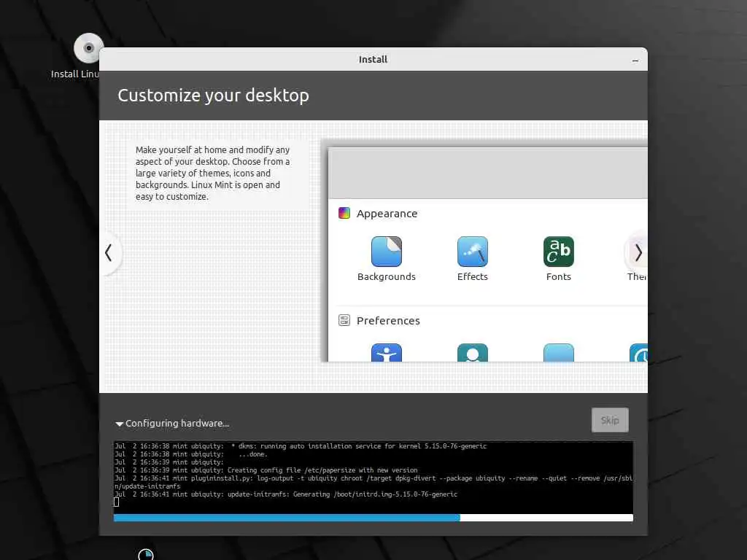Click the teal user account icon under Preferences
This screenshot has width=747, height=560.
[x=473, y=352]
